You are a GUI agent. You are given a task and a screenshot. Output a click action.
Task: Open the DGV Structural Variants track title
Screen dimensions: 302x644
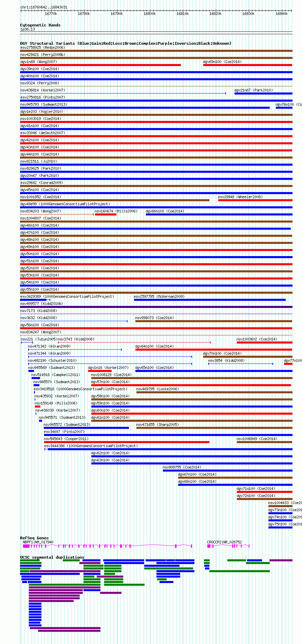126,43
